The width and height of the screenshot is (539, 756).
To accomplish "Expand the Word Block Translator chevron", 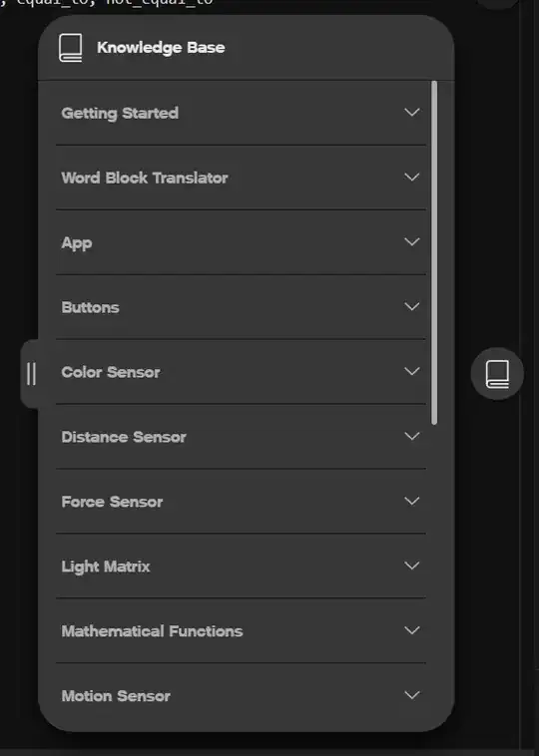I will [x=411, y=177].
